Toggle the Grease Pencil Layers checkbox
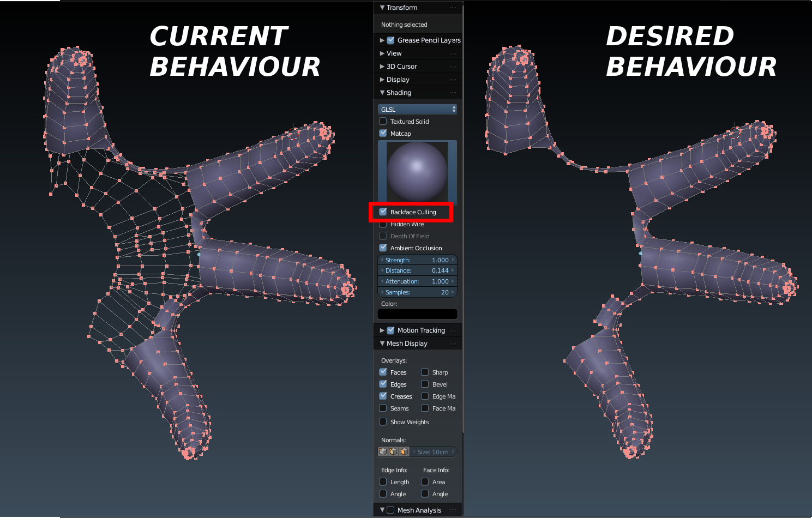812x518 pixels. coord(390,40)
